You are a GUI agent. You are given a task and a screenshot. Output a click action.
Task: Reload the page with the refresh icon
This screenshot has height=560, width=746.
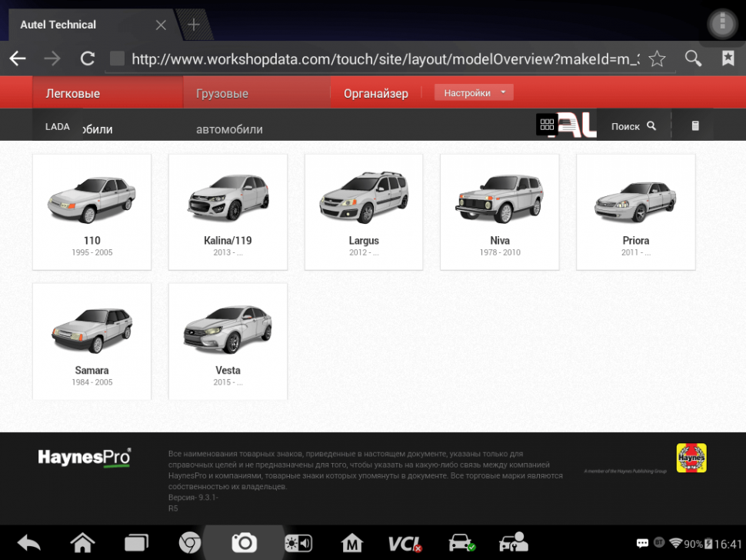[88, 59]
